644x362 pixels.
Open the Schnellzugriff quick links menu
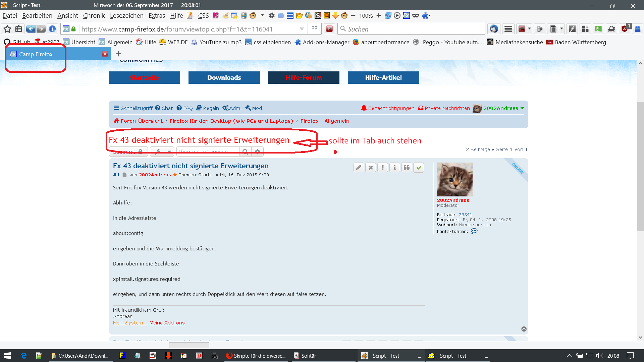click(x=133, y=108)
